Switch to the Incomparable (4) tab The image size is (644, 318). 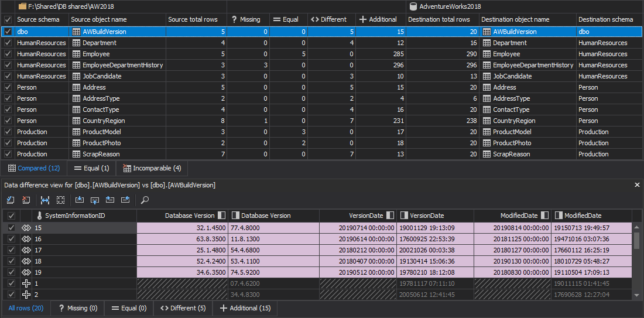click(x=151, y=168)
